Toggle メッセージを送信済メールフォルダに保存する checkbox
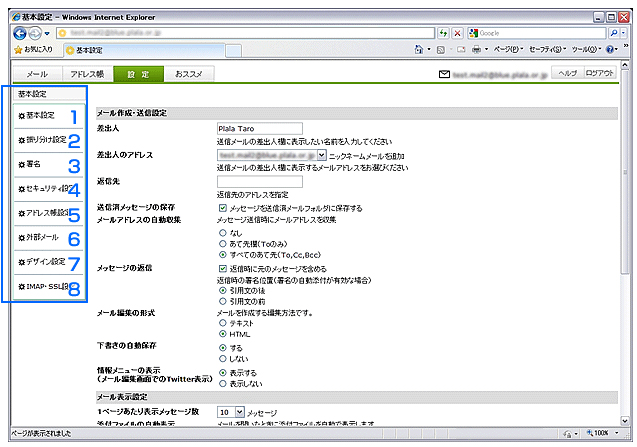The width and height of the screenshot is (637, 447). tap(222, 208)
